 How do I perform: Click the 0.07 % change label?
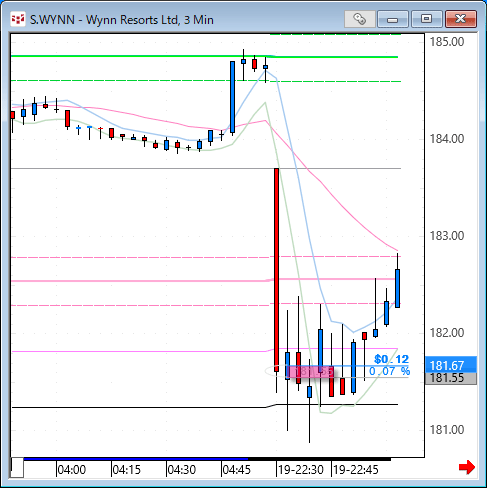click(x=389, y=371)
